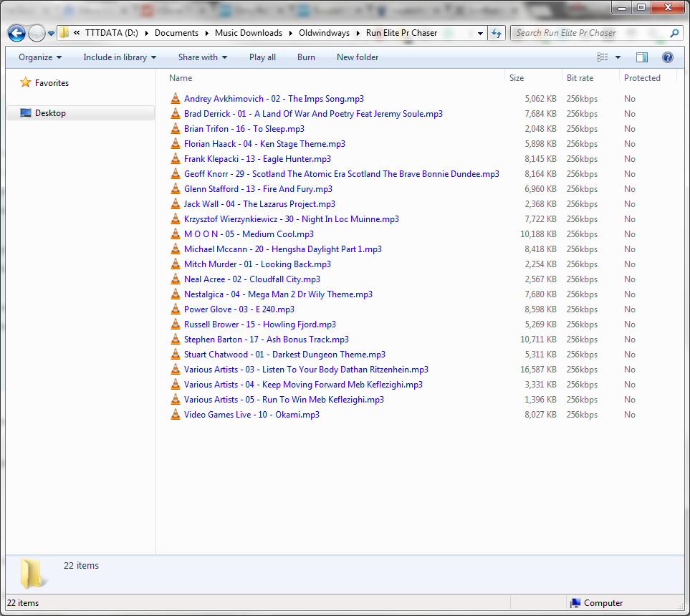Click the Desktop icon in navigation pane
Viewport: 690px width, 616px height.
pyautogui.click(x=27, y=113)
